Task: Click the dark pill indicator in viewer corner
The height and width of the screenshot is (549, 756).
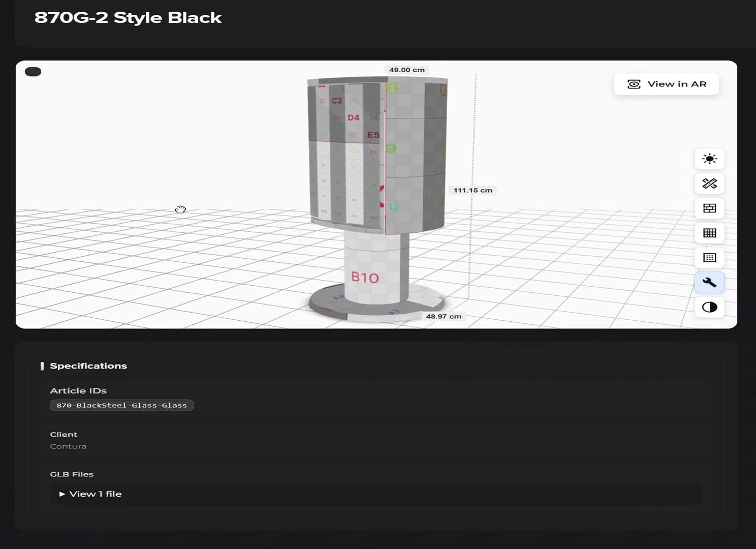Action: click(33, 72)
